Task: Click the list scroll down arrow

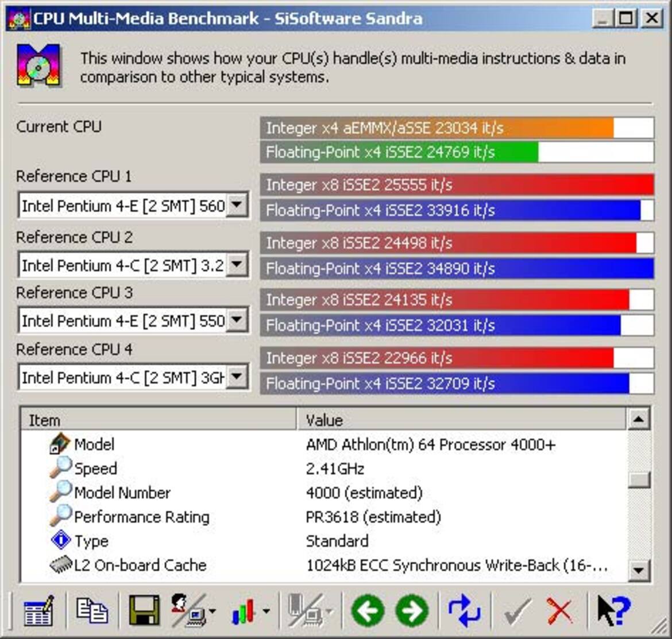Action: point(639,570)
